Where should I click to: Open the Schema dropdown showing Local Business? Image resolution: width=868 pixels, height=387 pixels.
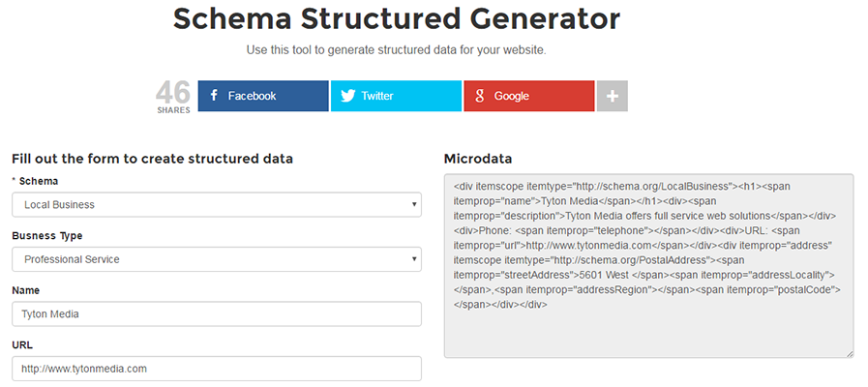pyautogui.click(x=216, y=204)
